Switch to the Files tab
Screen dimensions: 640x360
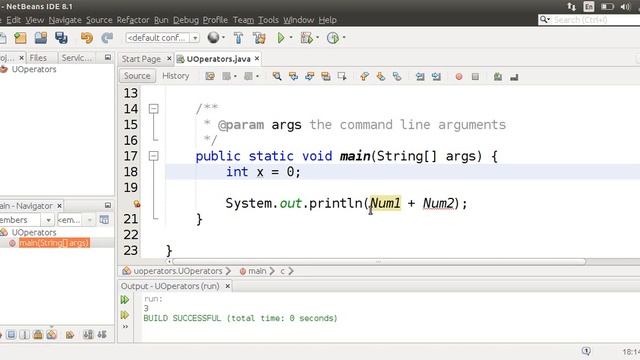pyautogui.click(x=38, y=58)
